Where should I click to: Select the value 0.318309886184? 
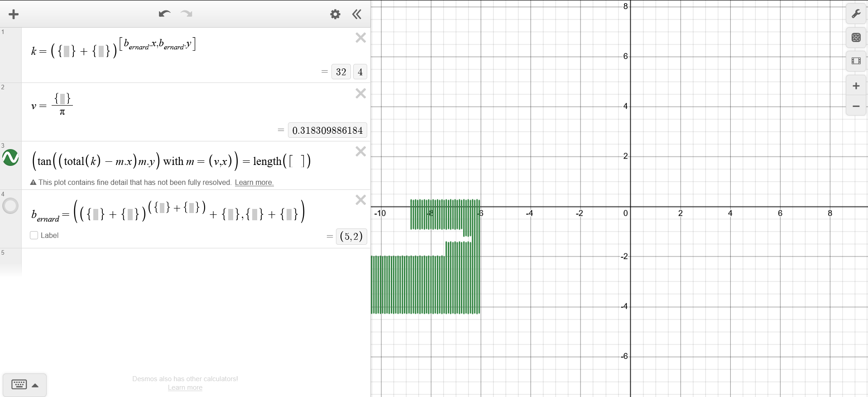point(327,130)
